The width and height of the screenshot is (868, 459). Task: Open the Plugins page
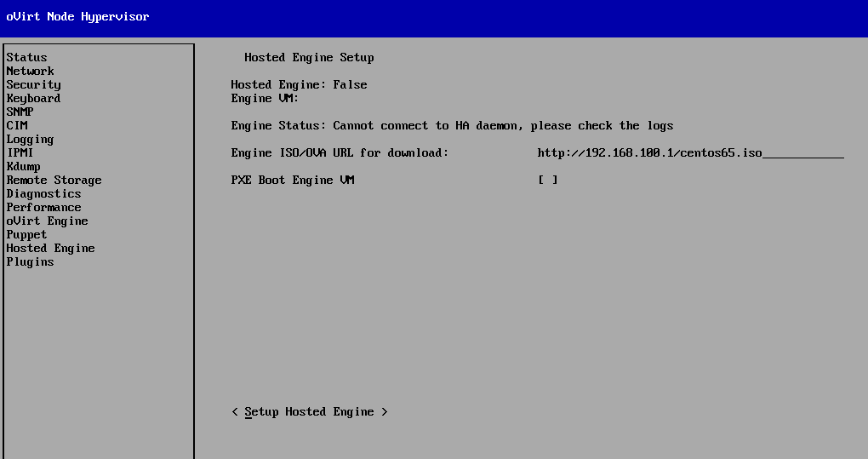[x=31, y=262]
